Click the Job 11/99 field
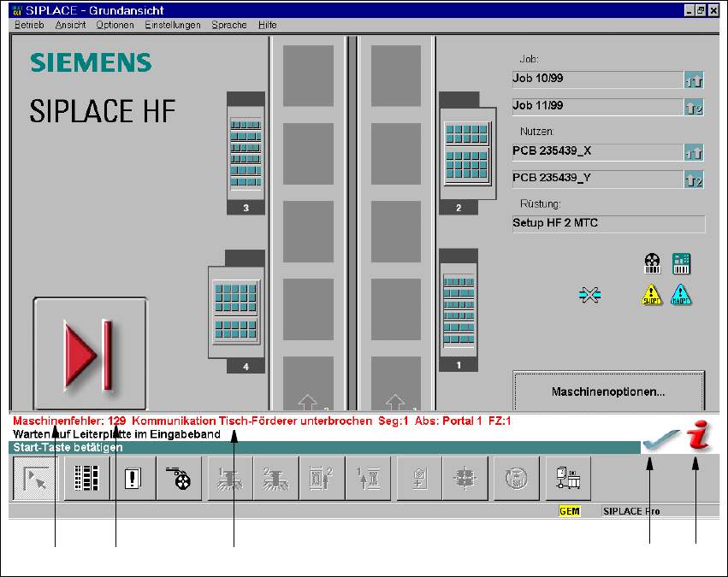Screen dimensions: 728x577 pos(598,107)
